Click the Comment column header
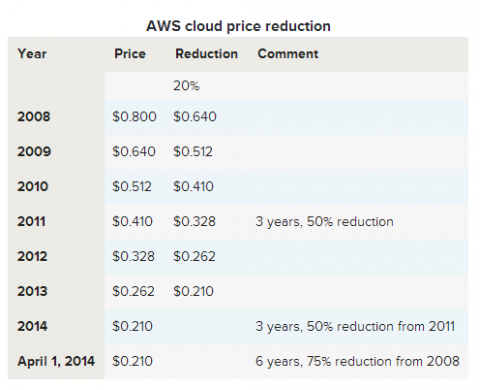This screenshot has height=390, width=480. pyautogui.click(x=288, y=54)
